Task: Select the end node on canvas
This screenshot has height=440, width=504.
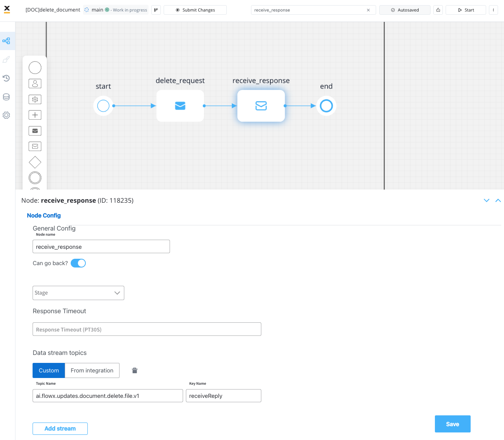Action: coord(326,106)
